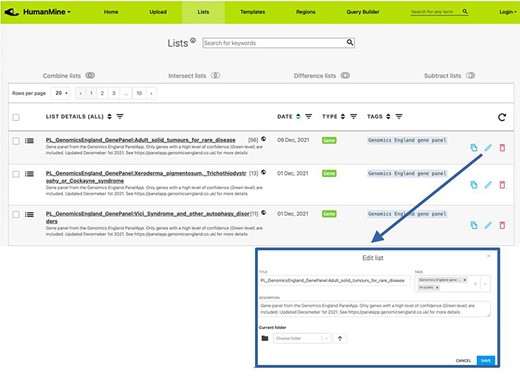The height and width of the screenshot is (376, 520).
Task: Check the Adult_solid_tumours list checkbox
Action: [16, 141]
